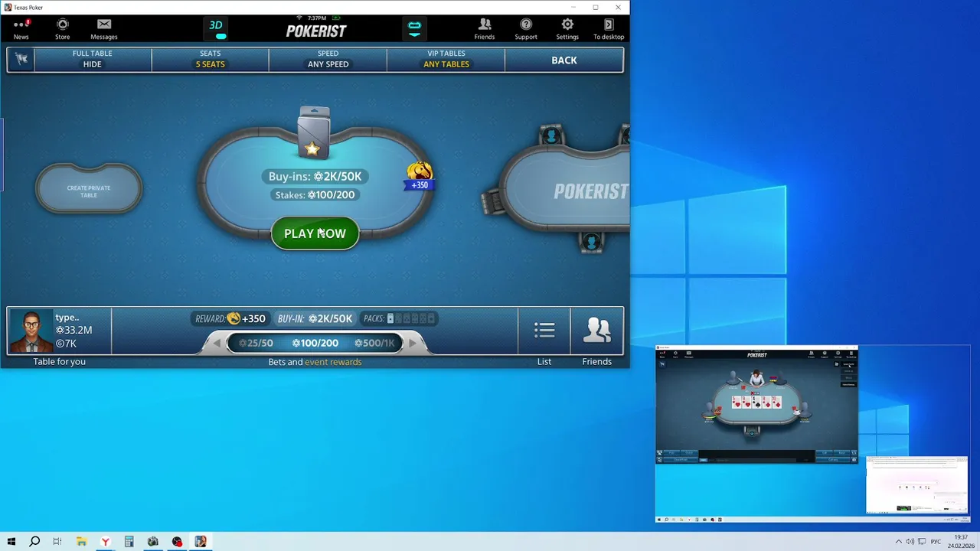
Task: Click the volume icon in system tray
Action: point(910,542)
